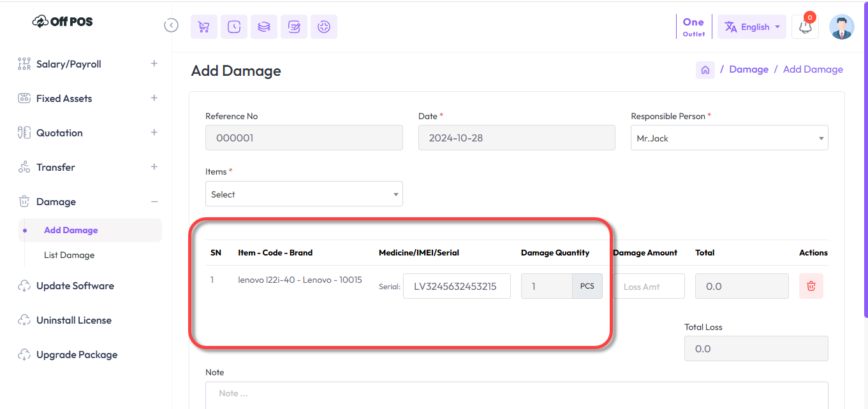
Task: Click the Loss Amt input field
Action: [x=649, y=287]
